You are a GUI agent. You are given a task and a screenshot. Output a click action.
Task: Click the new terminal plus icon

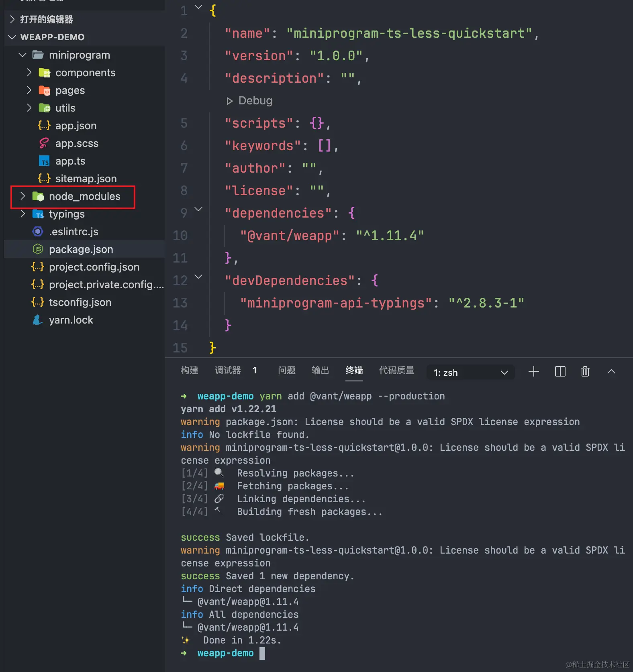click(x=533, y=372)
